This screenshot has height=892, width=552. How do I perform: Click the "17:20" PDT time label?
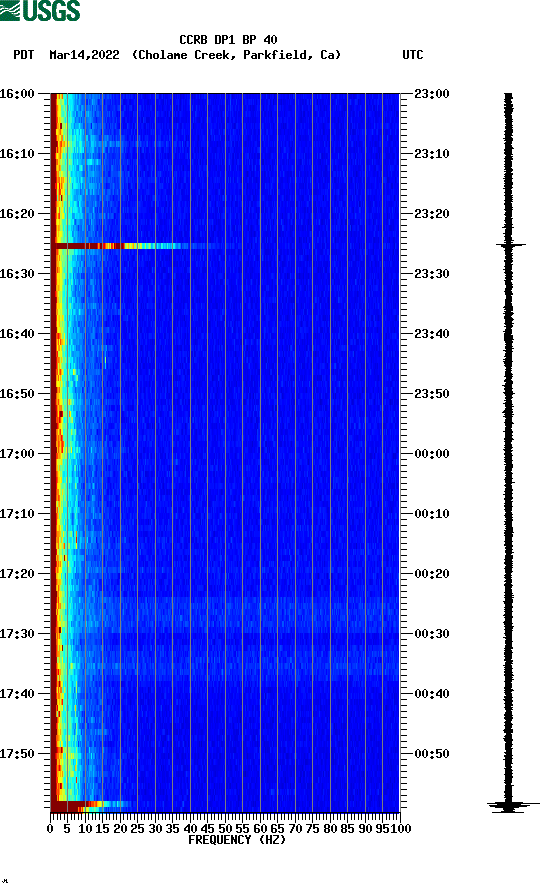click(17, 574)
